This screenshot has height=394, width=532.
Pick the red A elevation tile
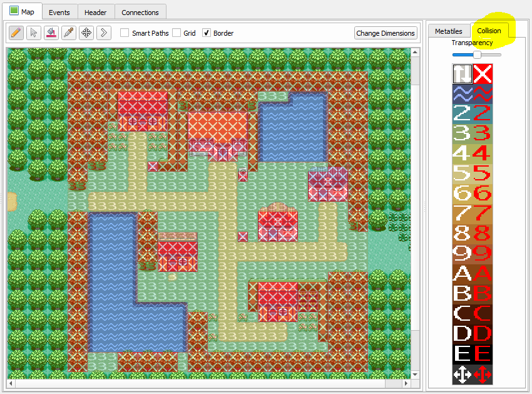pyautogui.click(x=483, y=274)
